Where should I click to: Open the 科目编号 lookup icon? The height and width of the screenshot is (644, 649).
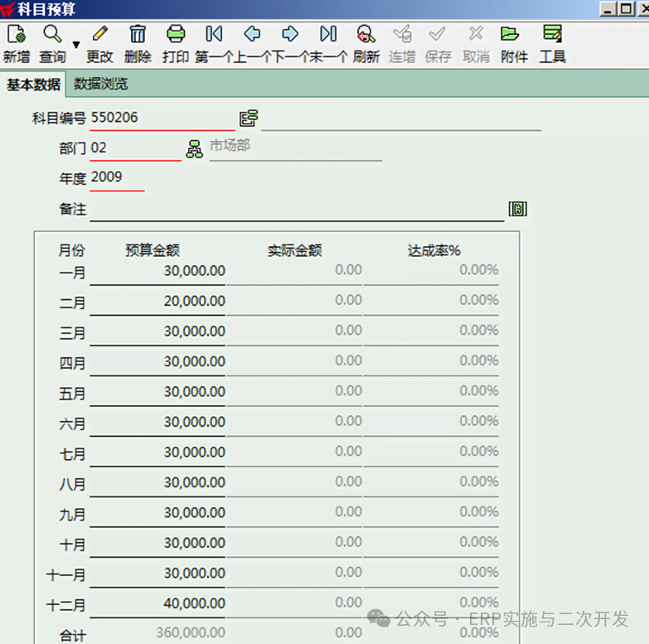249,118
